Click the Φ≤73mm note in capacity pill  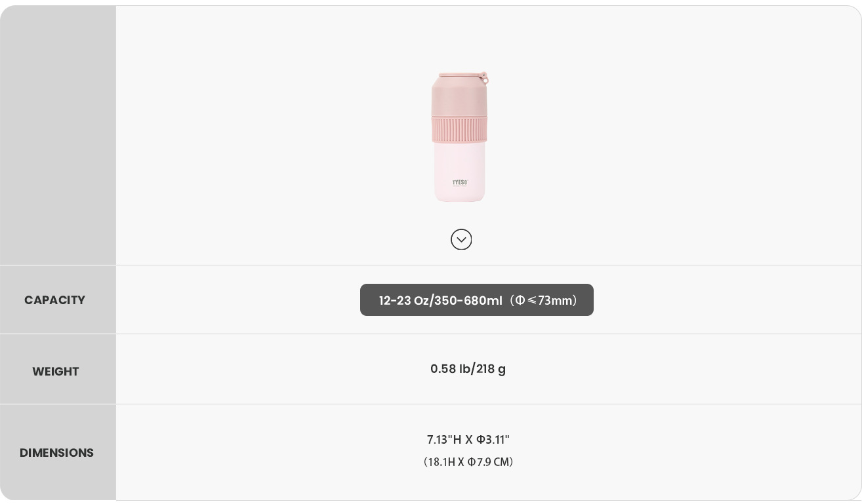(545, 300)
